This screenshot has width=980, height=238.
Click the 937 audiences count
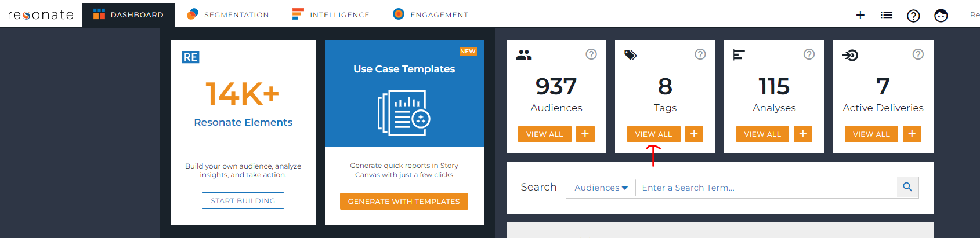[556, 87]
